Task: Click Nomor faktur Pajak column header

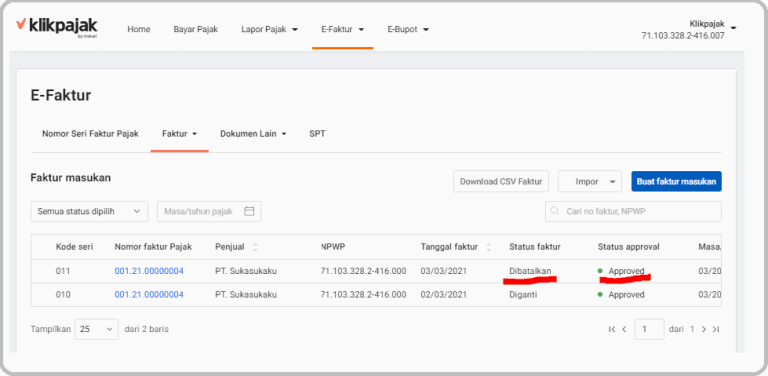Action: [153, 247]
